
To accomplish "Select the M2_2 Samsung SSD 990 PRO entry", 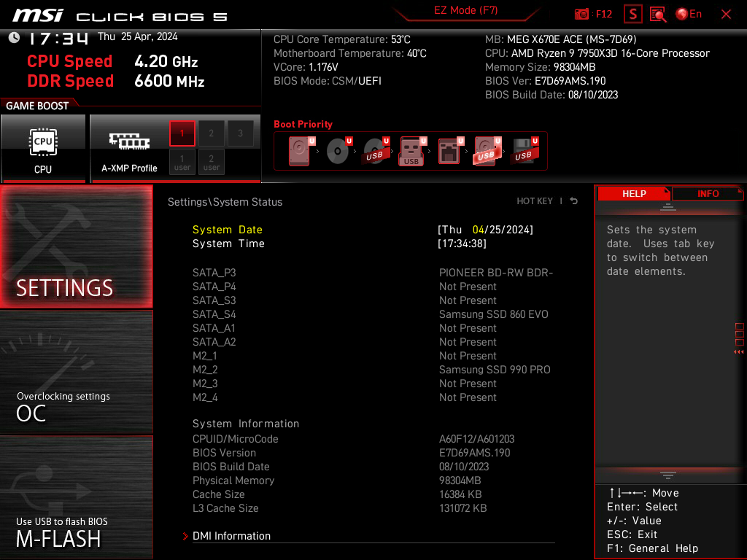I will click(x=373, y=370).
